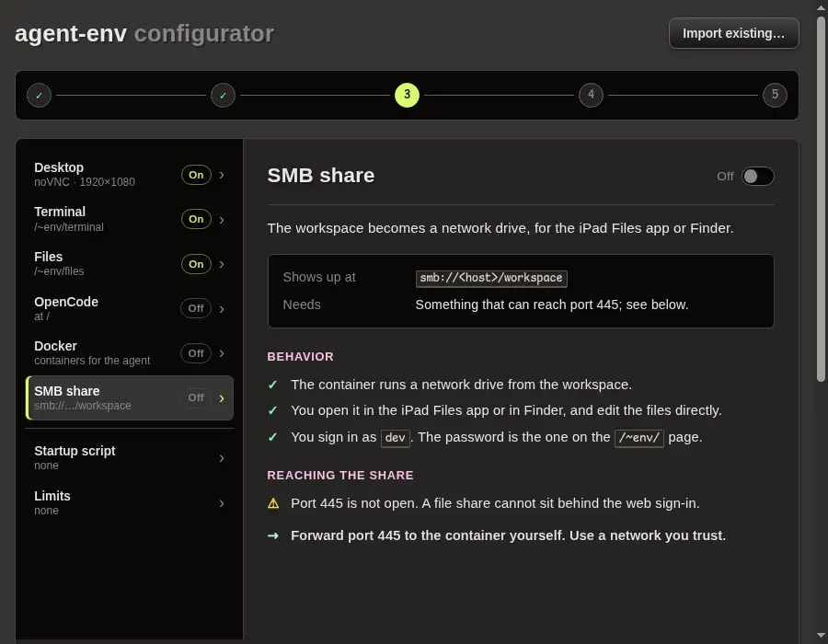828x644 pixels.
Task: Expand SMB share row chevron
Action: 222,398
